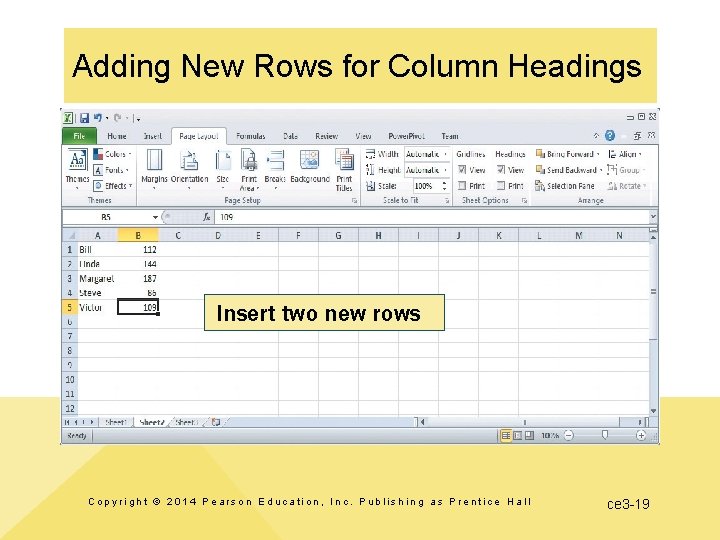Open the Selection Pane
This screenshot has width=720, height=540.
tap(565, 186)
